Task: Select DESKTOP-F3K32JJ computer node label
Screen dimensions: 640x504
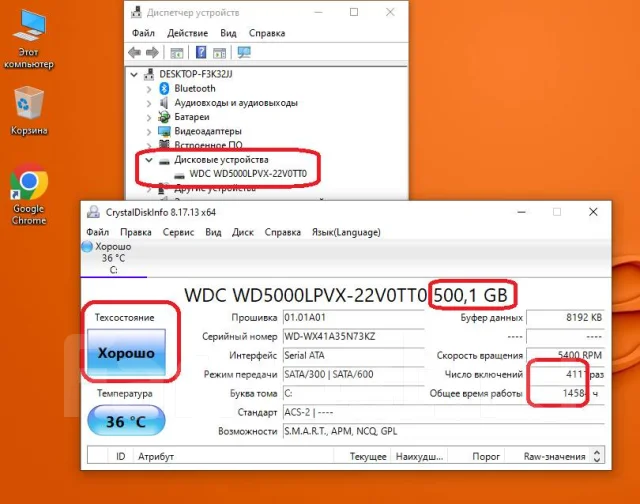Action: (x=196, y=74)
